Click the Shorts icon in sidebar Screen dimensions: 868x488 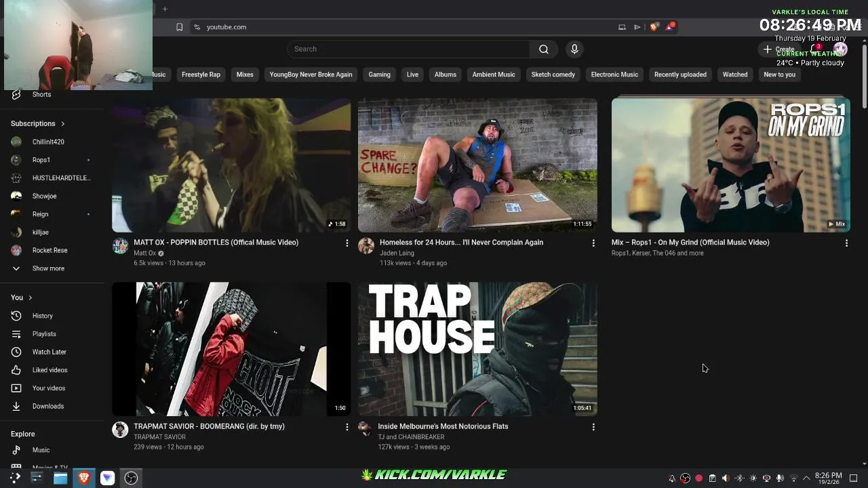[16, 95]
